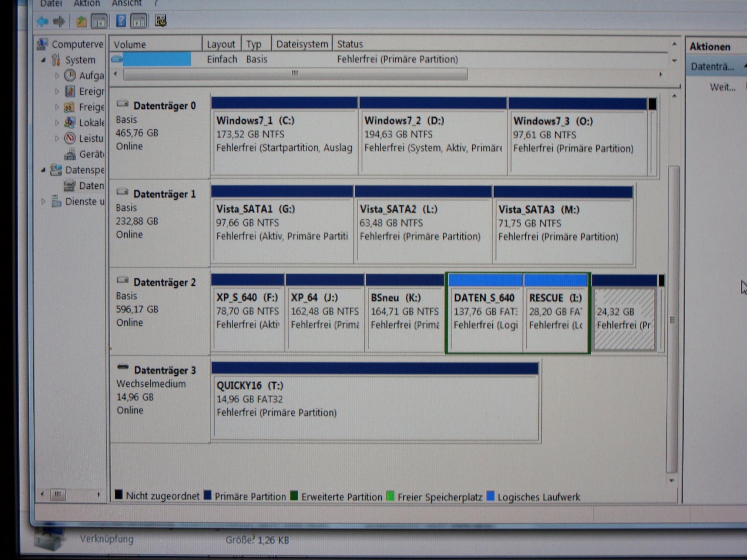This screenshot has width=747, height=560.
Task: Select the QUICKY16 (T:) partition
Action: click(x=375, y=401)
